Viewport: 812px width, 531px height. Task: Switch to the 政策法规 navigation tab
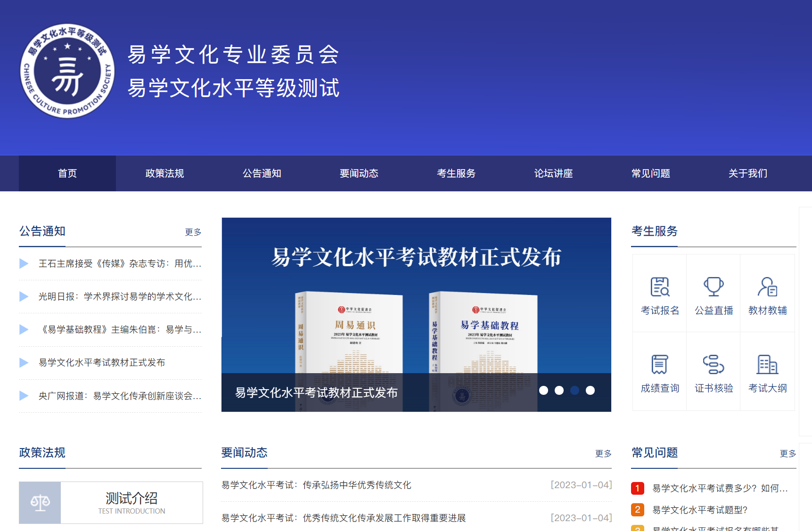coord(164,173)
